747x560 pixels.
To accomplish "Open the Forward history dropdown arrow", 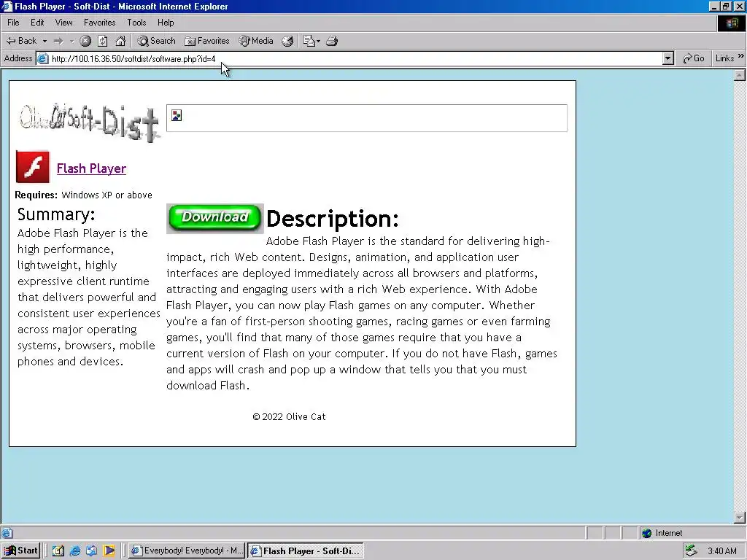I will pos(72,41).
